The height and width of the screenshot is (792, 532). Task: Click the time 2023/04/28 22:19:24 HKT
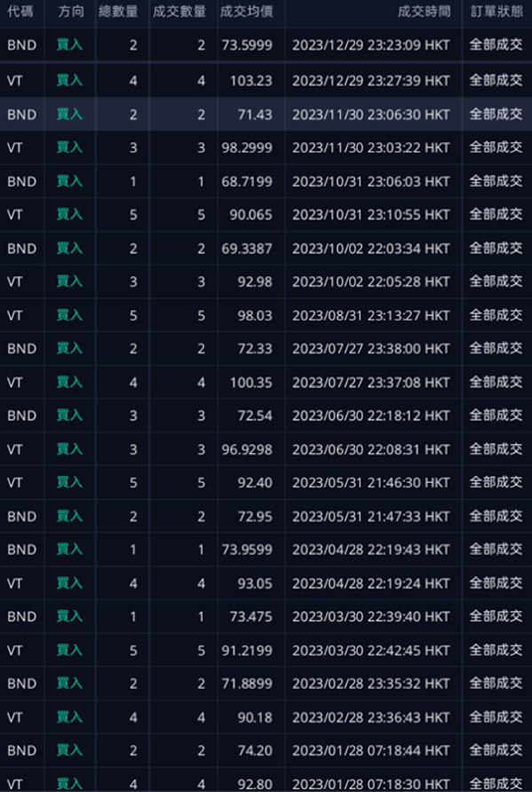tap(371, 584)
